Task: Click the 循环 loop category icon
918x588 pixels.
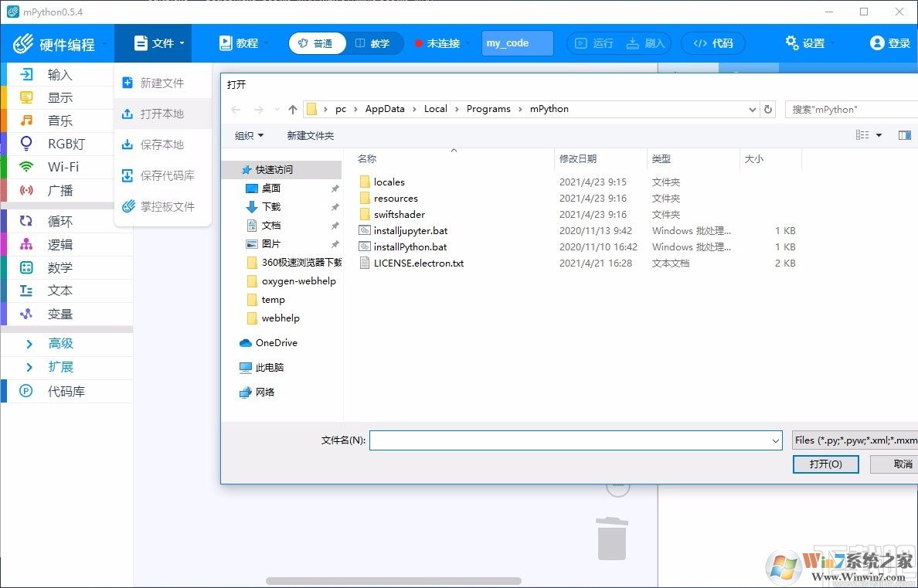Action: click(x=26, y=222)
